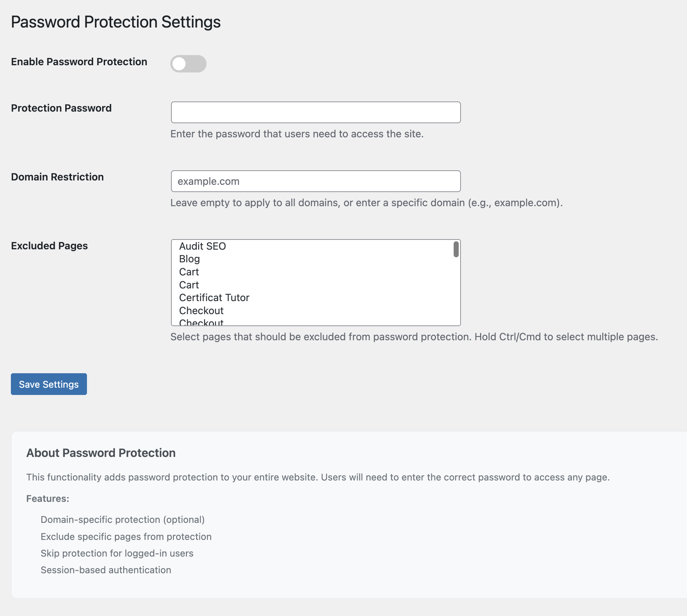Select the second Cart entry in list

(x=189, y=285)
